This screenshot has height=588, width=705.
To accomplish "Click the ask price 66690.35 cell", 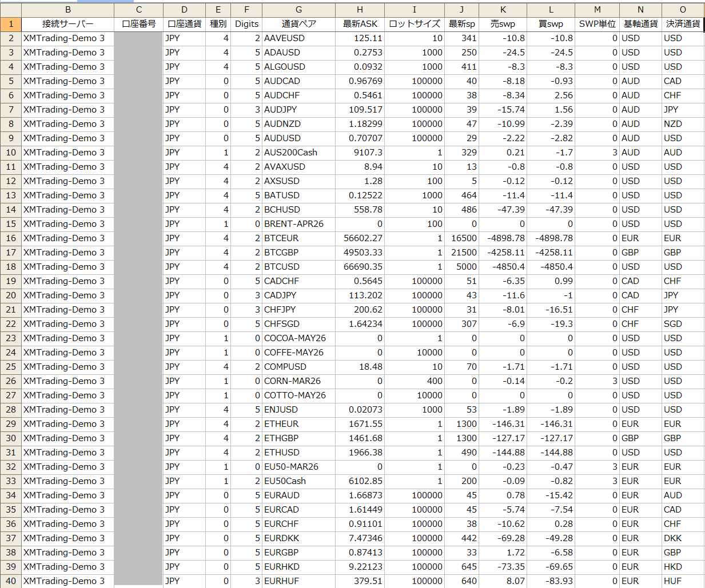I will 360,267.
